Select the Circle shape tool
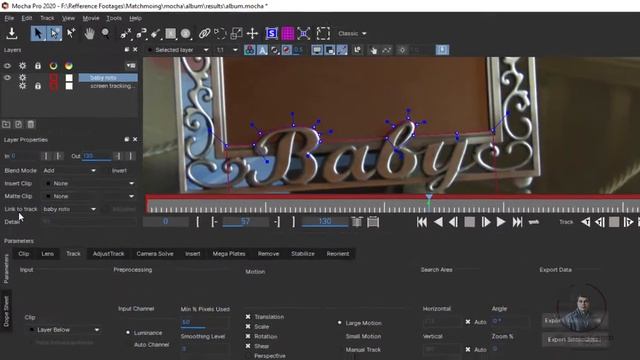640x360 pixels. tap(186, 33)
